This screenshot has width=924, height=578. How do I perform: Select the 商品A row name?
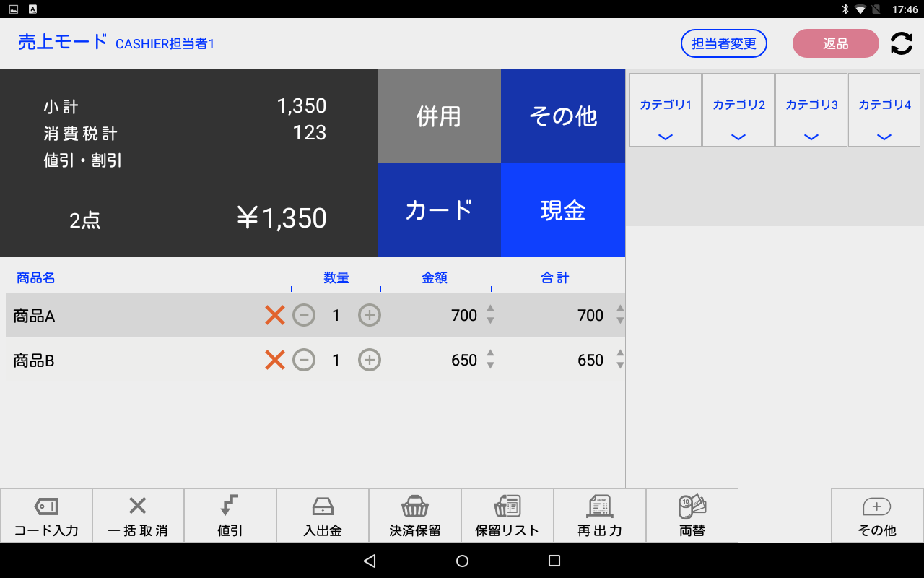tap(34, 316)
